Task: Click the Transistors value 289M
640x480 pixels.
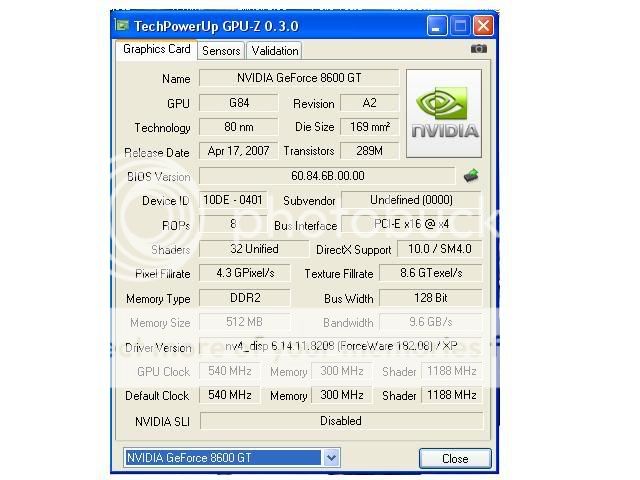Action: (x=369, y=151)
